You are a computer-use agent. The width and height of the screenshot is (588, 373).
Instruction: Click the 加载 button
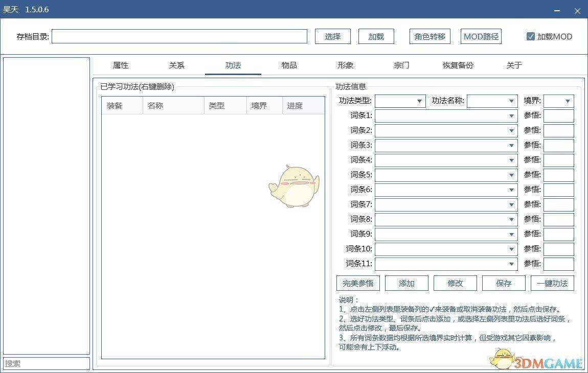[x=376, y=36]
